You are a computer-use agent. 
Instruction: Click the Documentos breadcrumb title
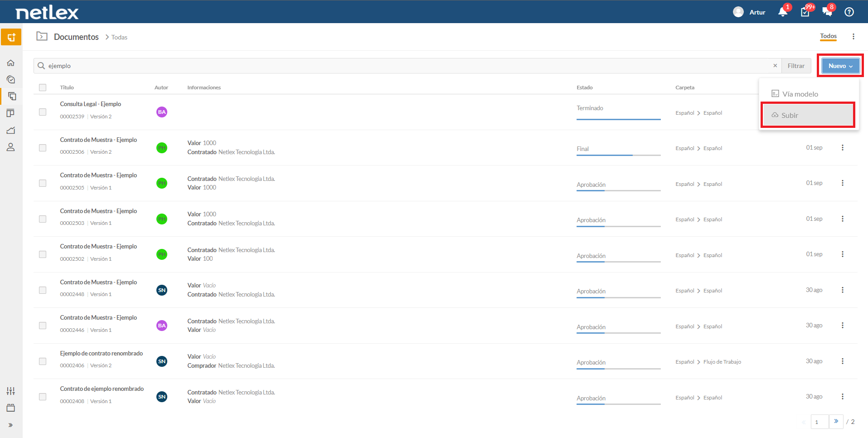click(76, 37)
